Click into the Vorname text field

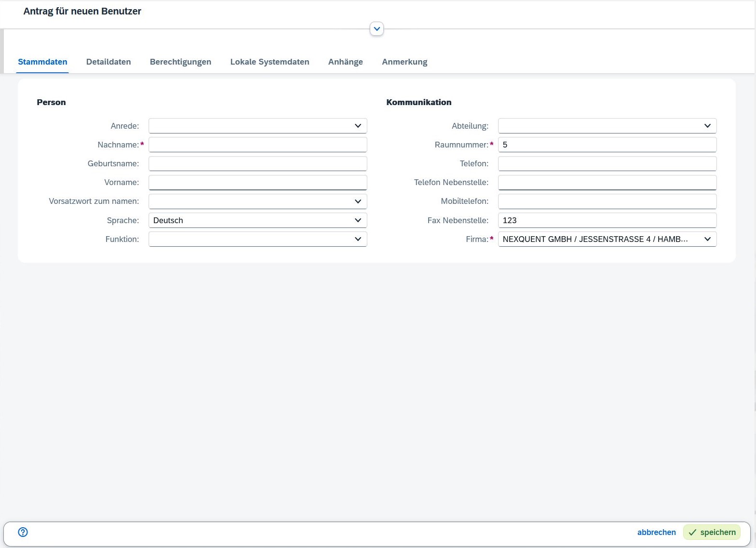click(x=257, y=182)
